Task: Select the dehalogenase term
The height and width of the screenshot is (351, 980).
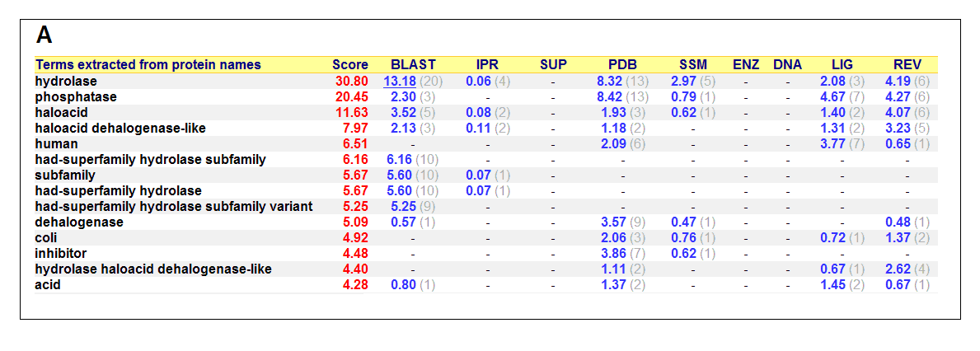Action: (x=79, y=222)
